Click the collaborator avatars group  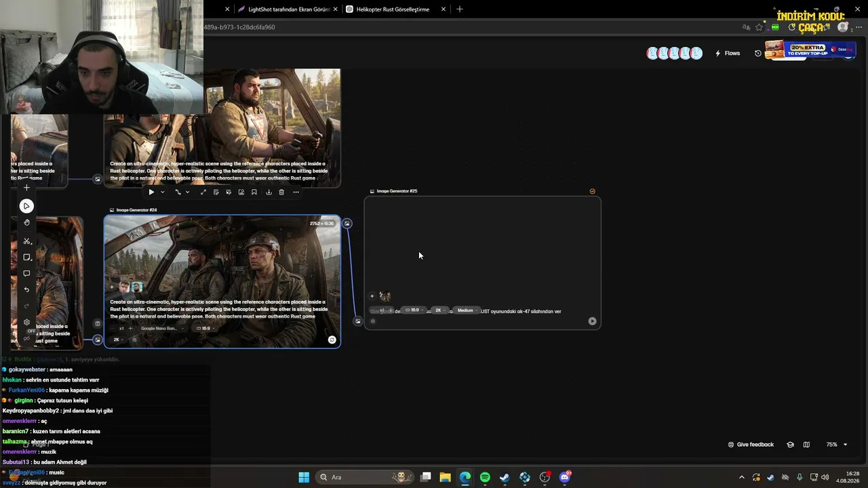click(x=674, y=54)
